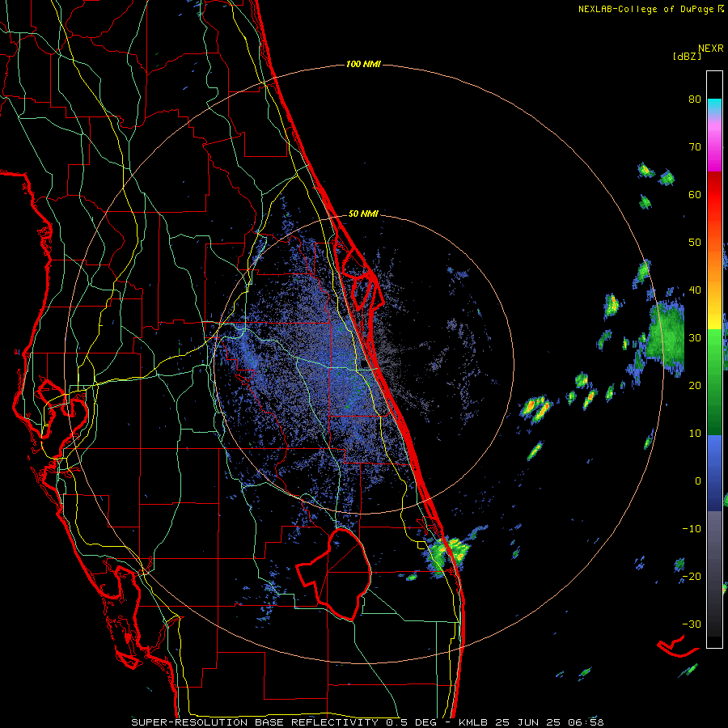Click the 60 value on the dBZ scale
The image size is (728, 728).
pos(695,194)
